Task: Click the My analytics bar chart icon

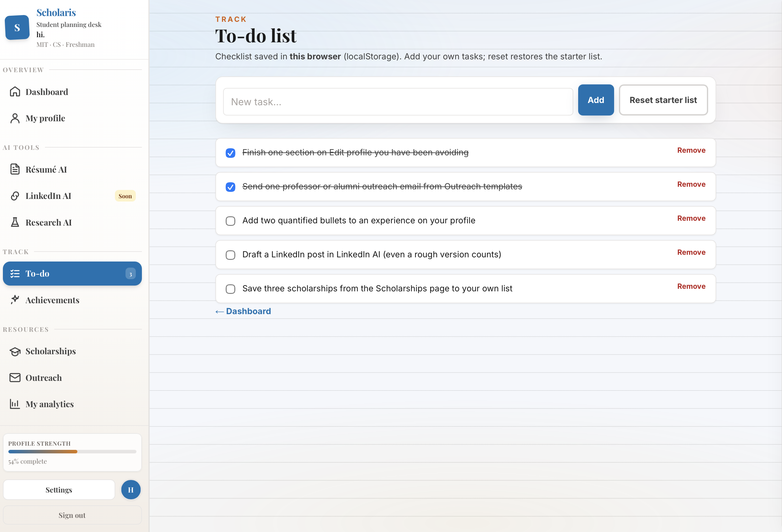Action: click(x=15, y=404)
